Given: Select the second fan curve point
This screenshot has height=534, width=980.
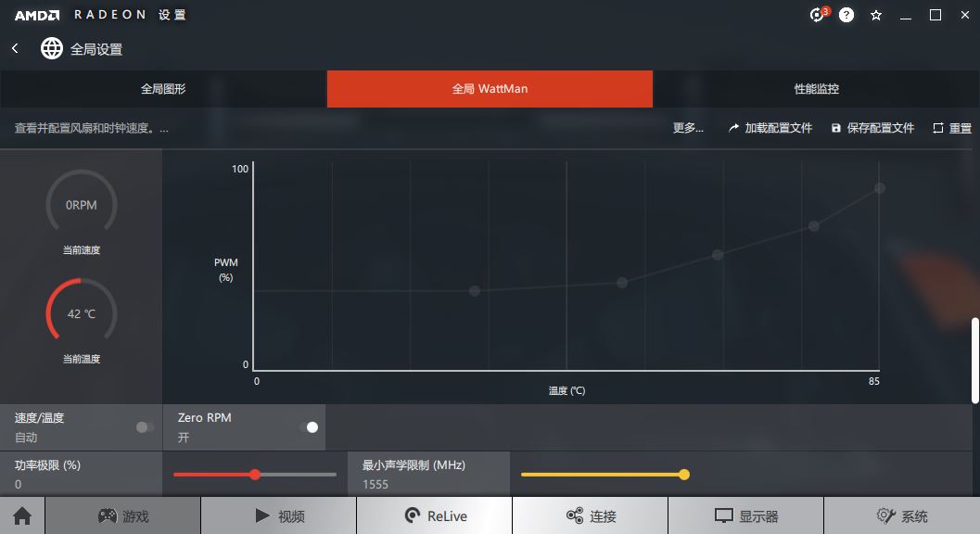Looking at the screenshot, I should (622, 283).
